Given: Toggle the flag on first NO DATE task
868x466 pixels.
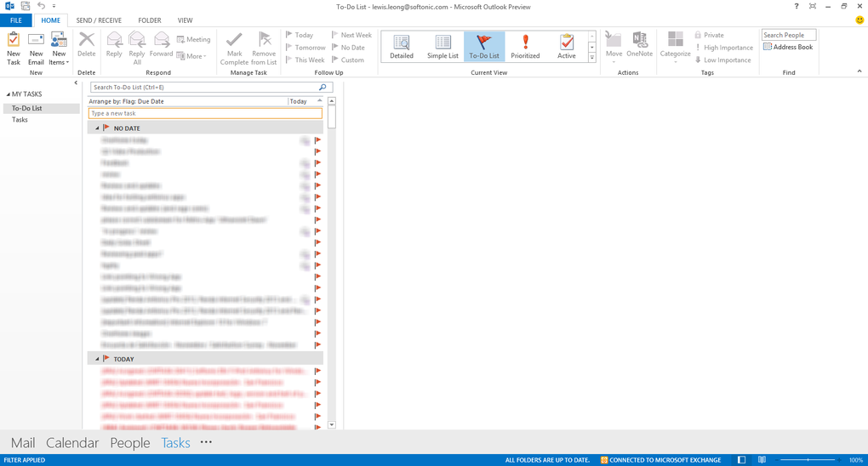Looking at the screenshot, I should click(317, 140).
